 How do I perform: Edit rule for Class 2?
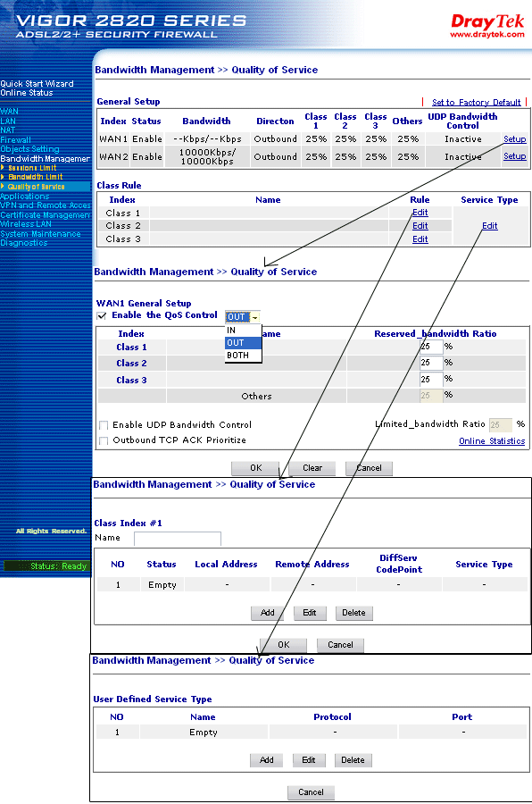420,226
